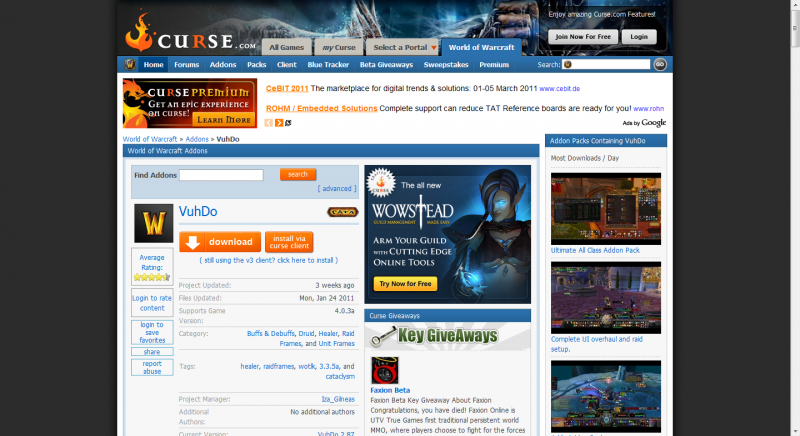This screenshot has width=800, height=436.
Task: Open the Blue Tracker nav item
Action: click(328, 64)
